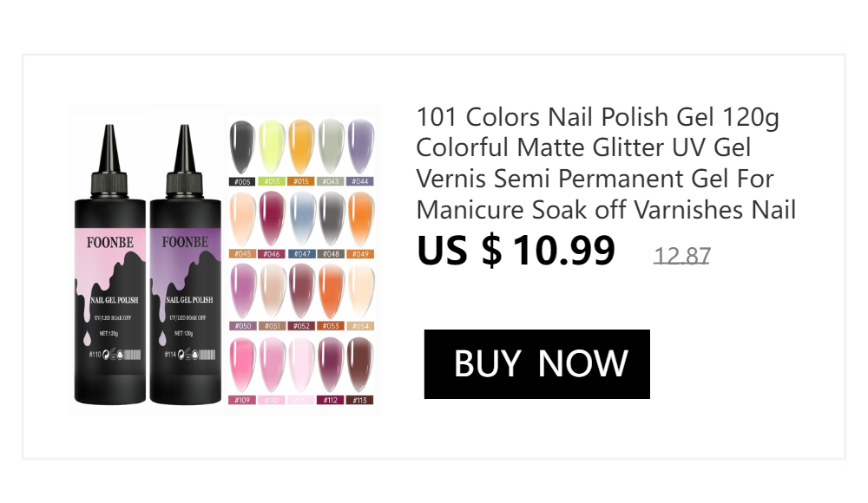Click the #052 dusty rose nail swatch
The width and height of the screenshot is (868, 503).
point(301,291)
